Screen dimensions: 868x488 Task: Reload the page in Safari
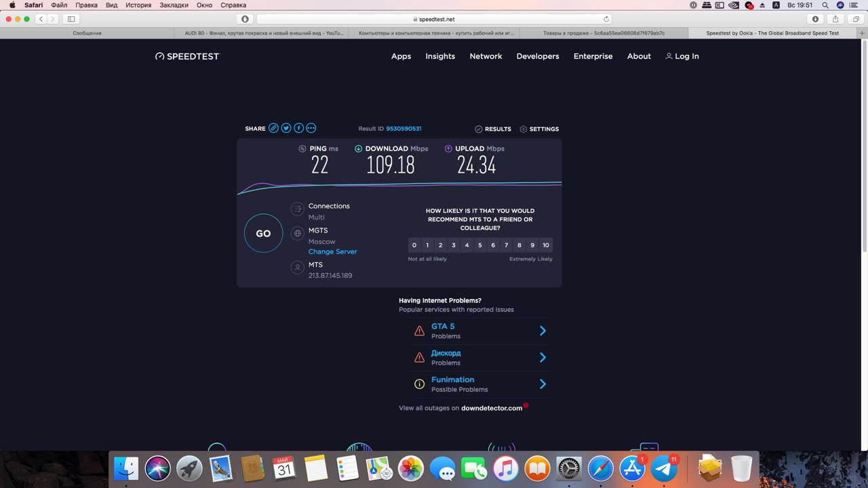[606, 19]
